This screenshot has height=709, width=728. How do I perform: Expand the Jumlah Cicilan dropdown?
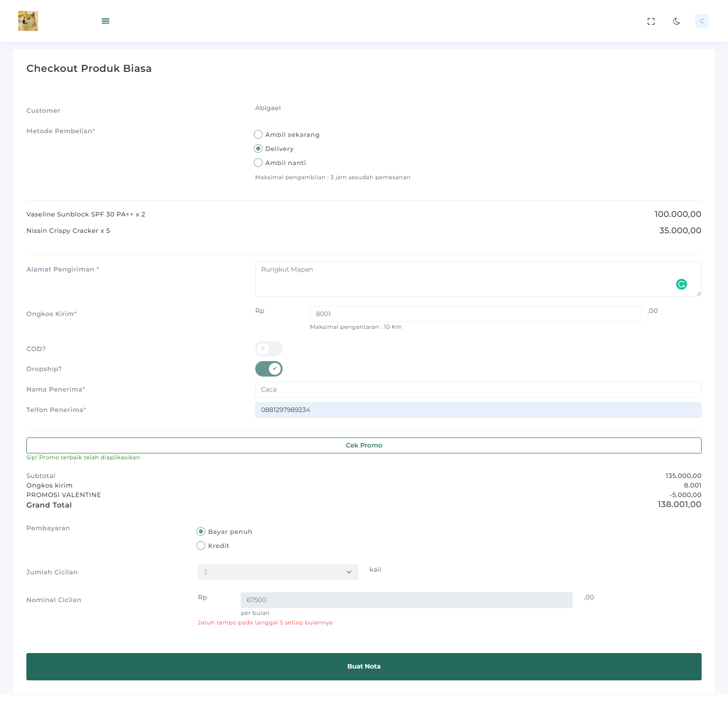(278, 572)
